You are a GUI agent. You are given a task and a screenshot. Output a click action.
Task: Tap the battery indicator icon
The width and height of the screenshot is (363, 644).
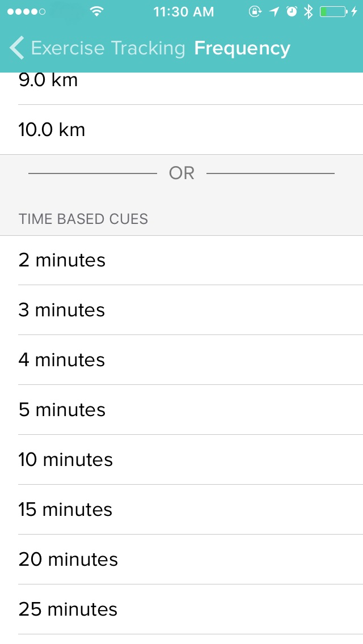tap(334, 12)
